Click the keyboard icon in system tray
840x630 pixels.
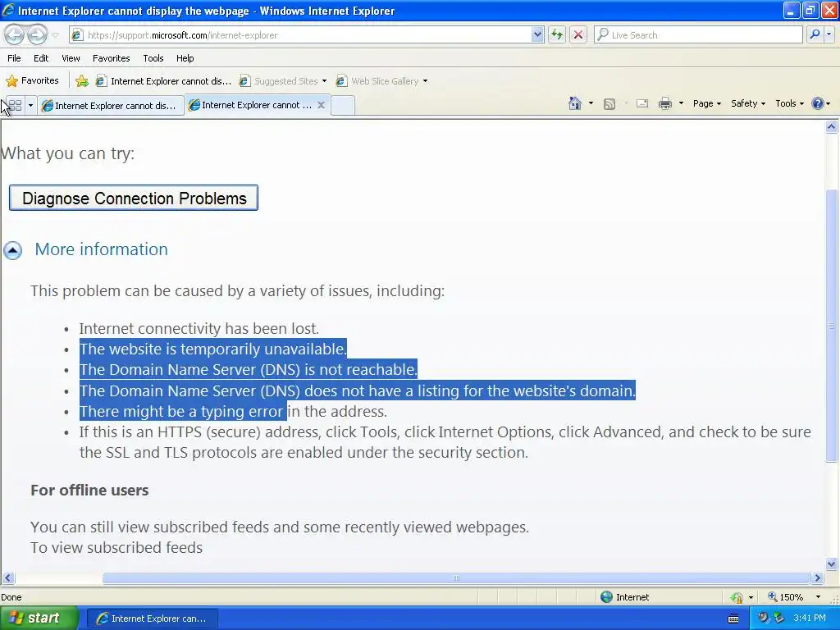tap(733, 619)
